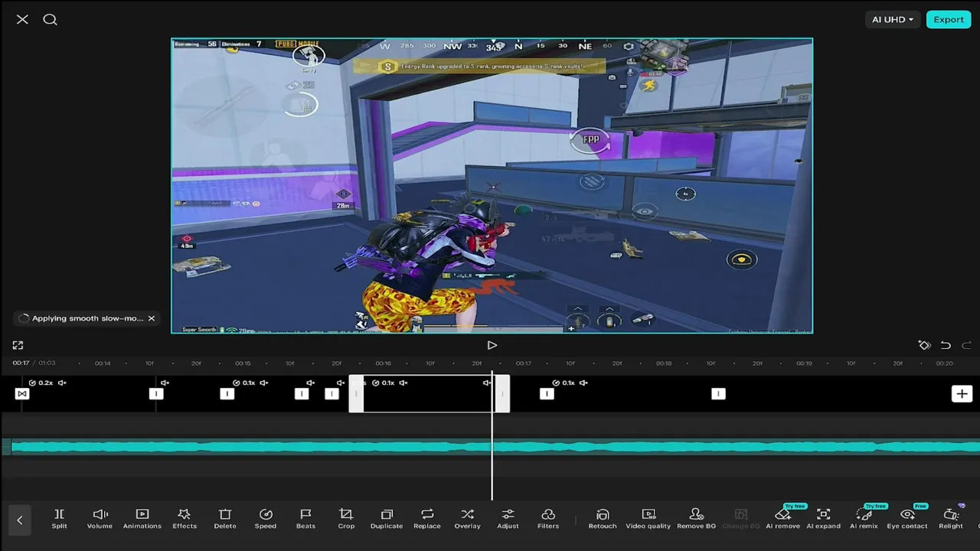Collapse toolbar with the back chevron
Screen dimensions: 980x551
point(20,520)
